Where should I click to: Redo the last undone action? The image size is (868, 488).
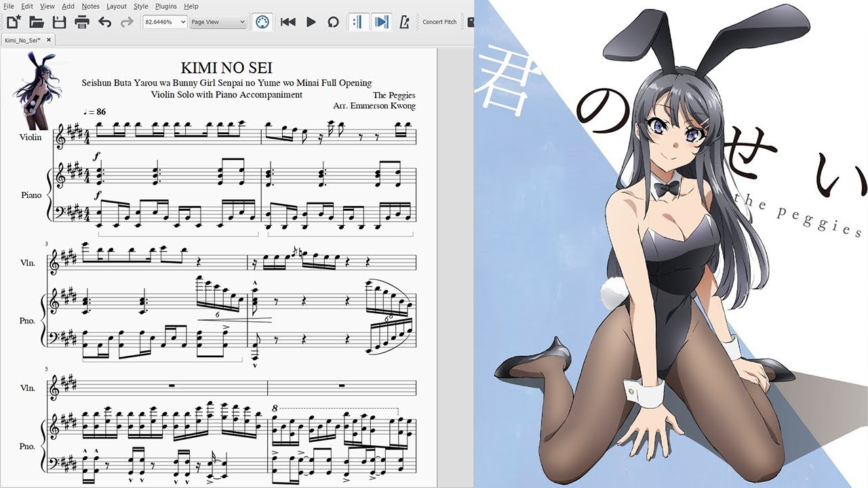tap(127, 22)
